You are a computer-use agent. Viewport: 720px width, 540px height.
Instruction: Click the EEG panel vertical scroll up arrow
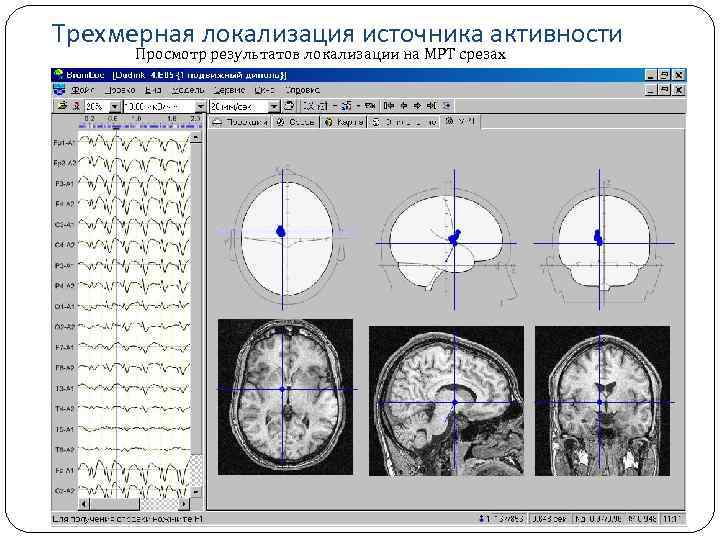196,137
